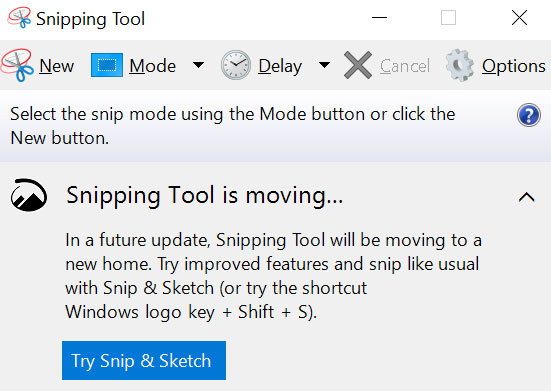The height and width of the screenshot is (391, 551).
Task: Click the Try Snip & Sketch button
Action: 144,360
